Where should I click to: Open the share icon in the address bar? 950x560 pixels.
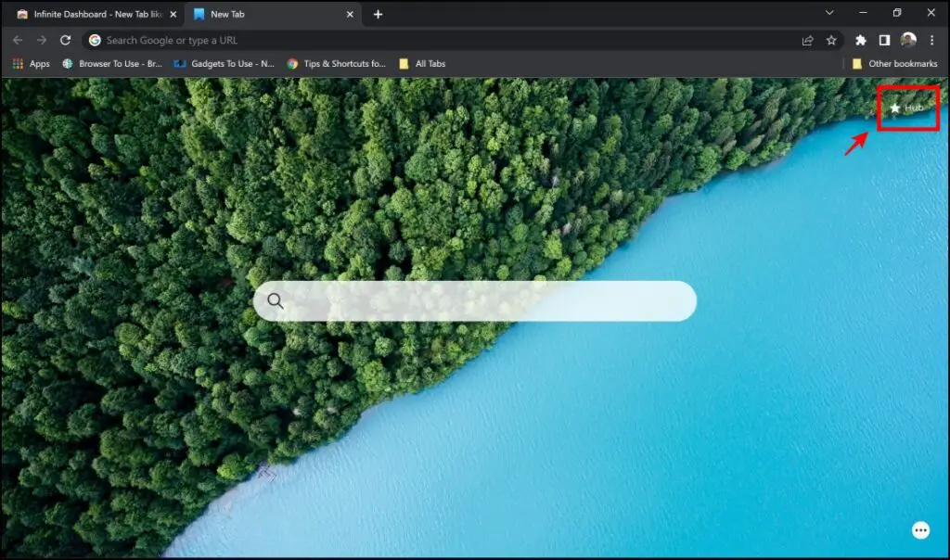pos(806,40)
